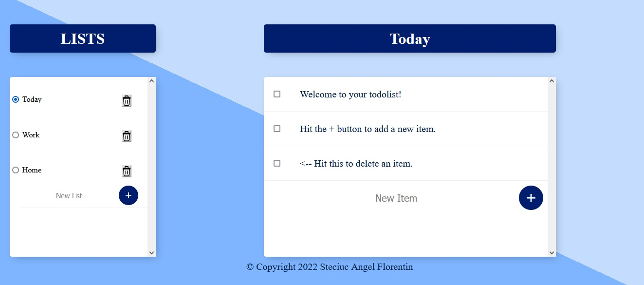Tick checkbox for 'Hit the + button' item
The width and height of the screenshot is (644, 285).
coord(277,129)
